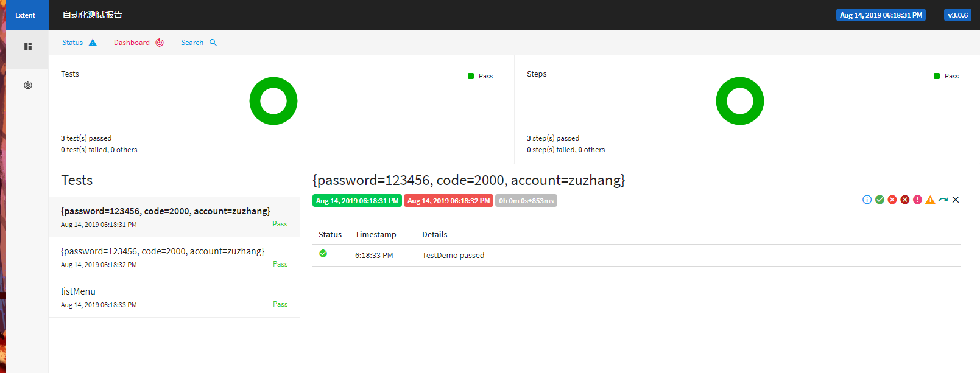Click the 'TestDemo passed' details cell
980x373 pixels.
pyautogui.click(x=453, y=256)
